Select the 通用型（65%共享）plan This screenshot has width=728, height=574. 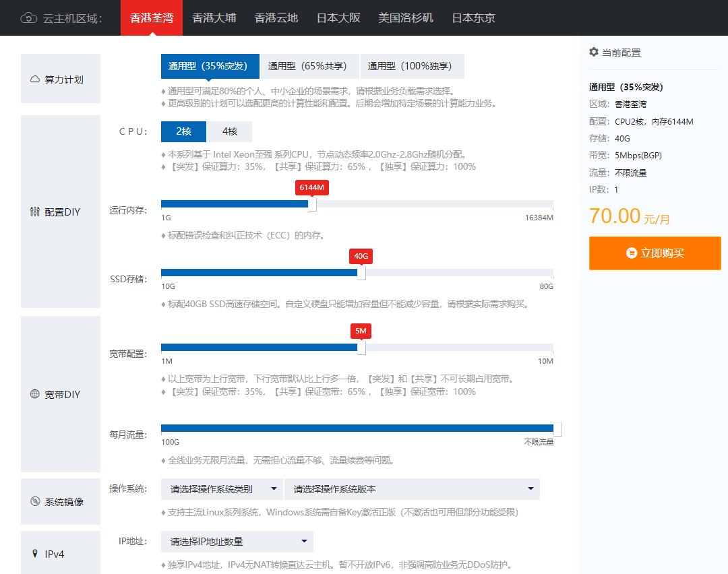click(309, 66)
